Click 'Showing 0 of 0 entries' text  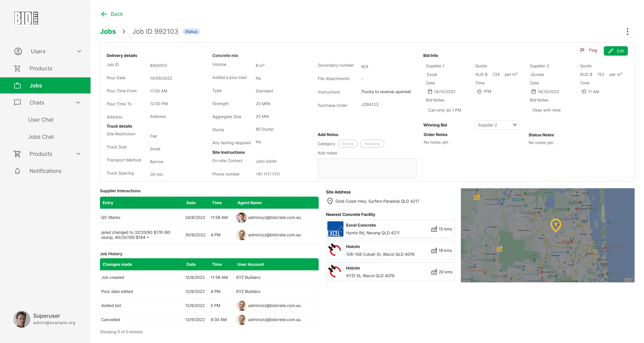click(121, 332)
